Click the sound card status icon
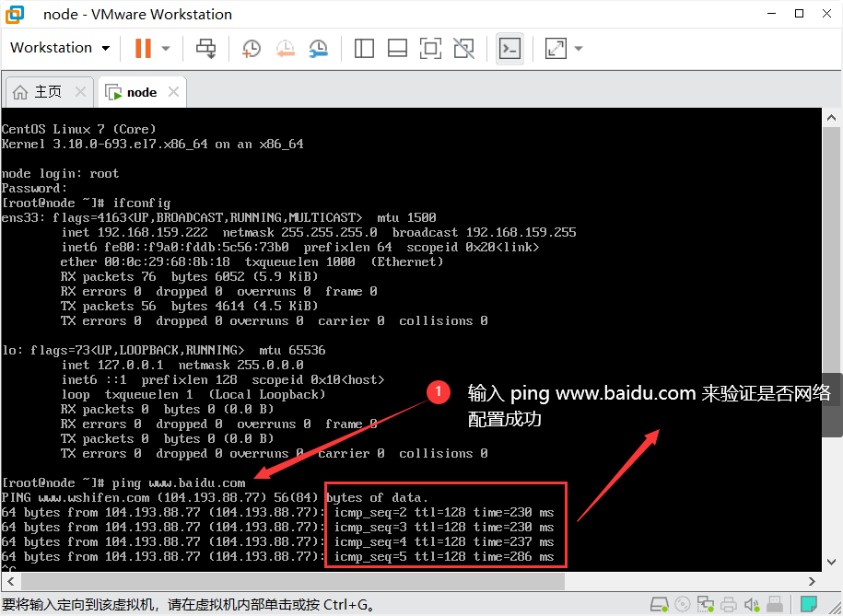The width and height of the screenshot is (843, 616). [752, 605]
